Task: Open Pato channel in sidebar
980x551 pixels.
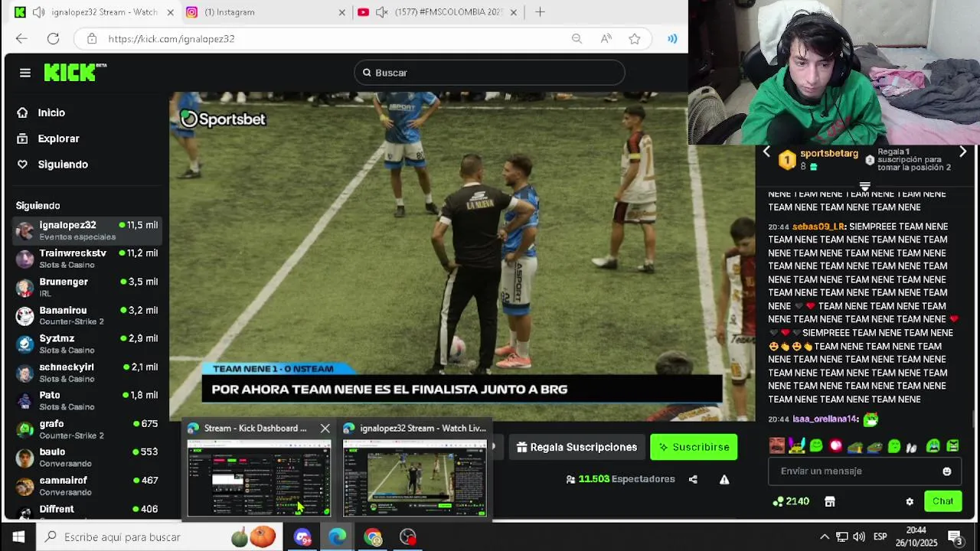Action: [87, 400]
